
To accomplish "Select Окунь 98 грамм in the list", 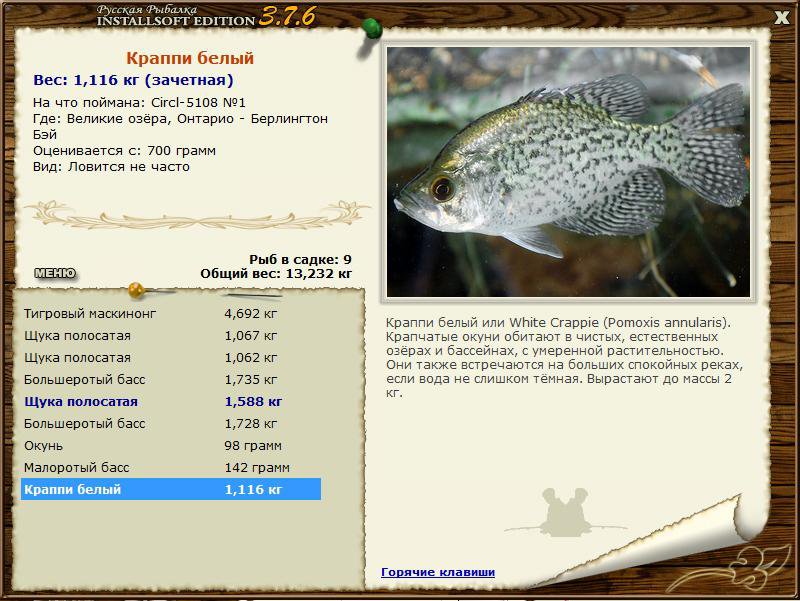I will 171,445.
